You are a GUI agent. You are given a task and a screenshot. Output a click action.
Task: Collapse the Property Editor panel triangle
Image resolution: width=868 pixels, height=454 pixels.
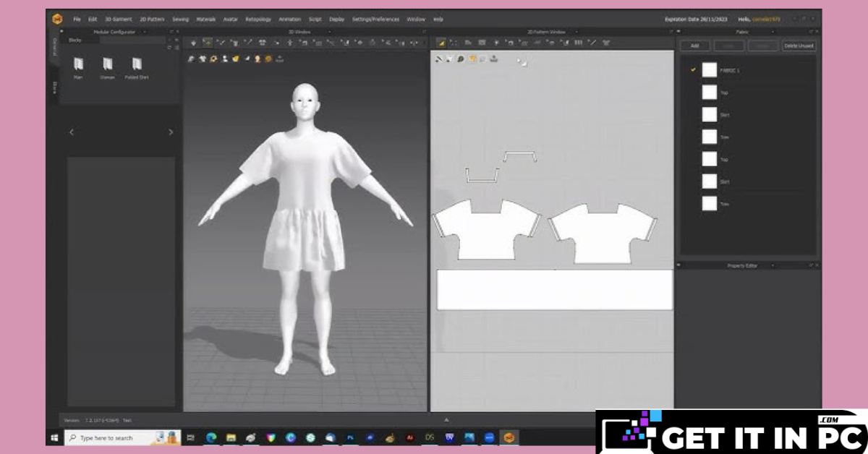click(679, 265)
